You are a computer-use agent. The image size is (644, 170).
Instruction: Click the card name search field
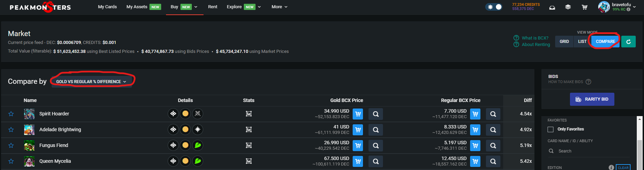(589, 151)
